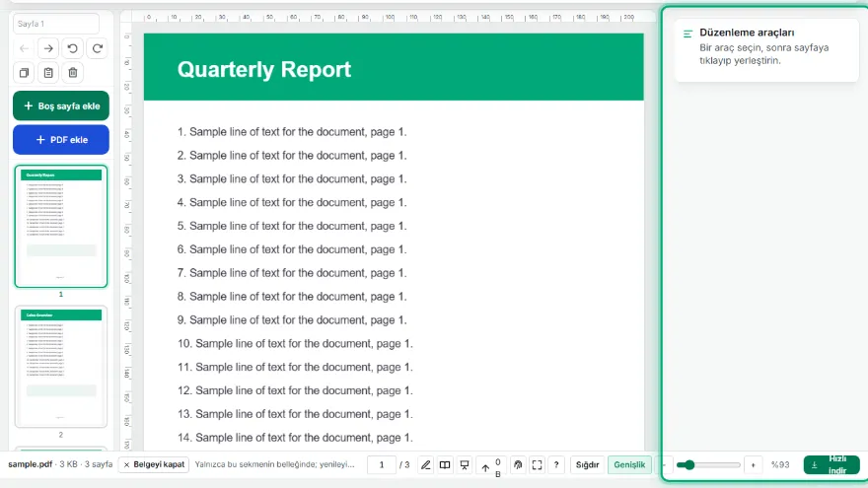Click the zoom in plus button
Image resolution: width=868 pixels, height=488 pixels.
tap(753, 465)
